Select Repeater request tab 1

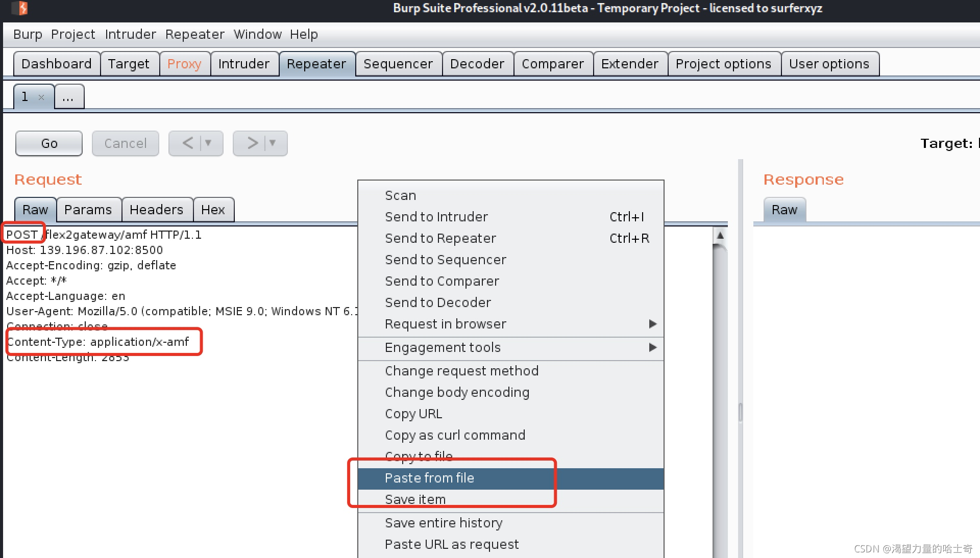tap(26, 97)
